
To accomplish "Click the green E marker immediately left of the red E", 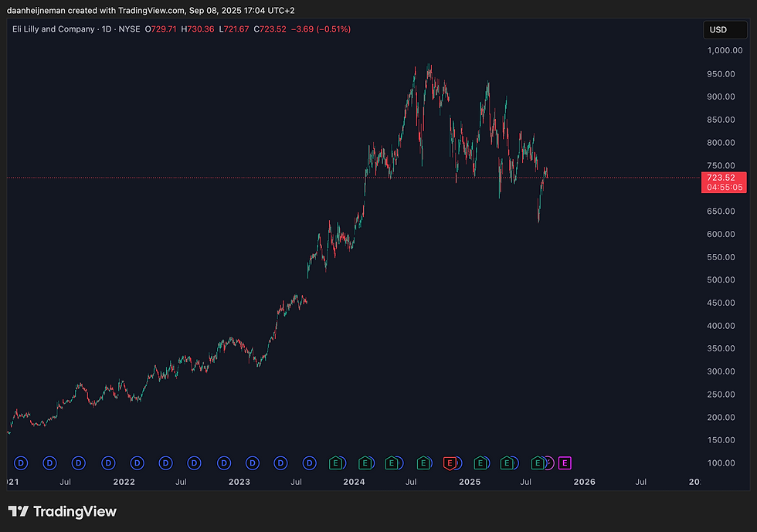I will (x=423, y=463).
